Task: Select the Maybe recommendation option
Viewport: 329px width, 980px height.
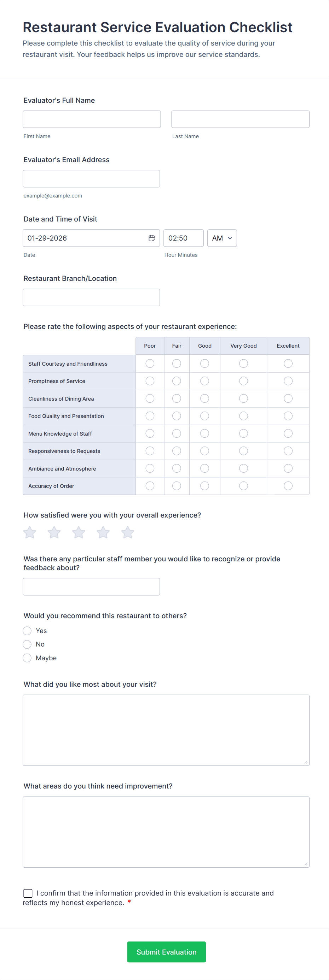Action: 27,657
